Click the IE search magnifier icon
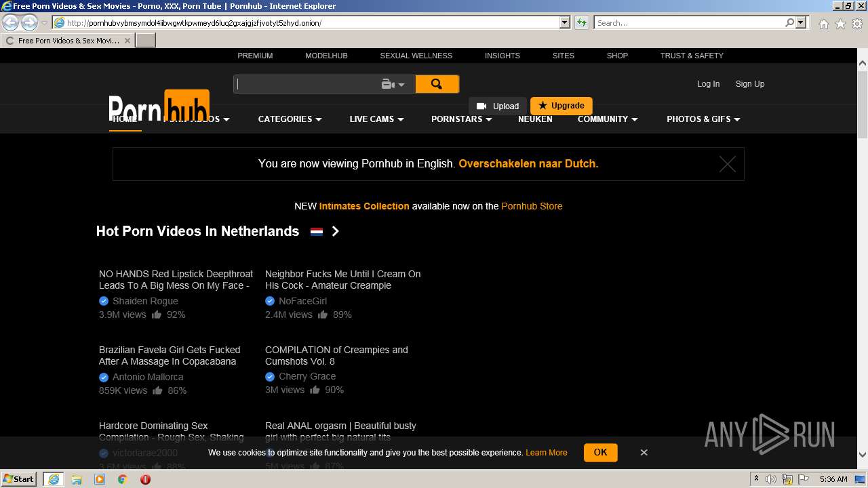The width and height of the screenshot is (868, 488). pyautogui.click(x=789, y=22)
